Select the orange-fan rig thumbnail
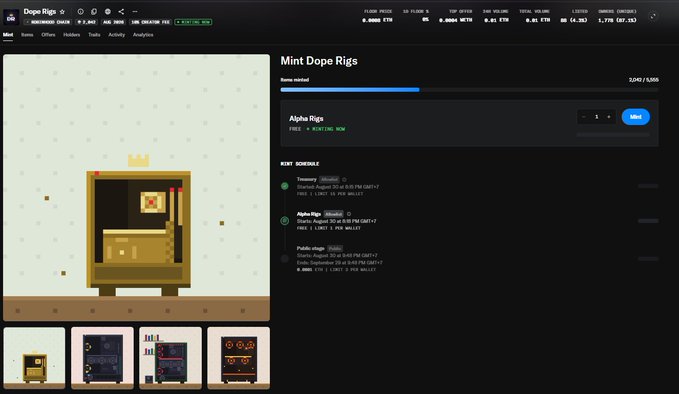Viewport: 679px width, 394px height. 238,358
